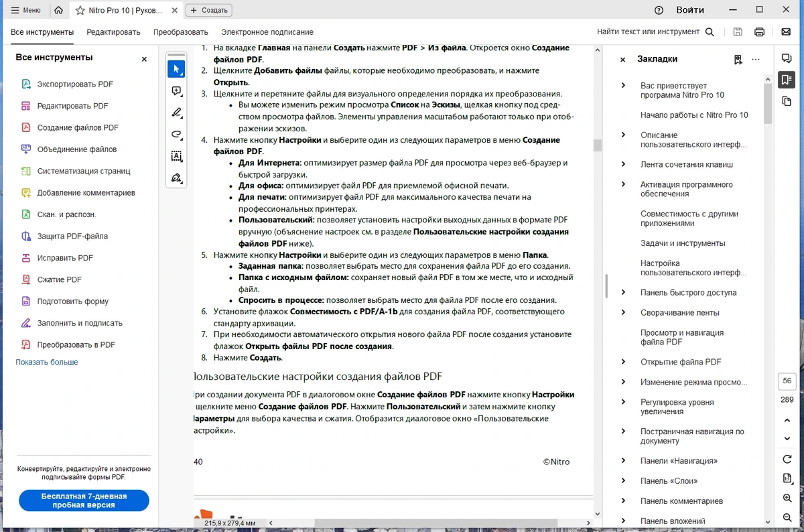Select the freehand draw loop tool
The height and width of the screenshot is (532, 804).
[176, 134]
